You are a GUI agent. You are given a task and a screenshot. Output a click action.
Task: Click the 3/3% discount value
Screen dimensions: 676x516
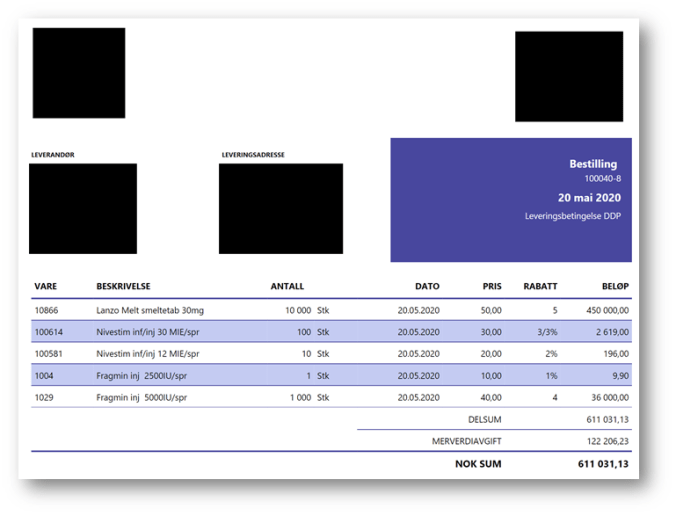(545, 332)
